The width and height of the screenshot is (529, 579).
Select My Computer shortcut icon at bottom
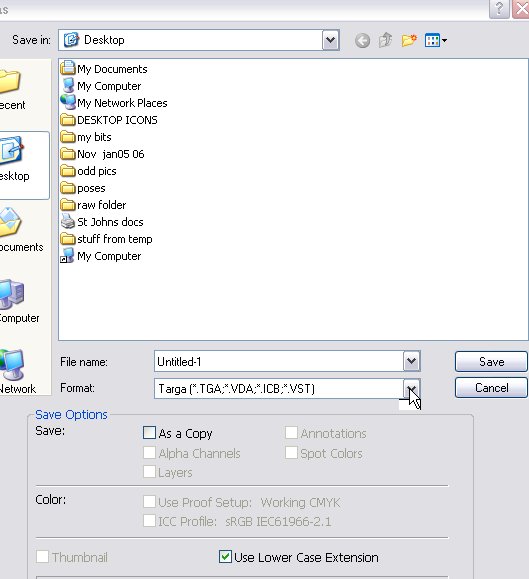68,256
